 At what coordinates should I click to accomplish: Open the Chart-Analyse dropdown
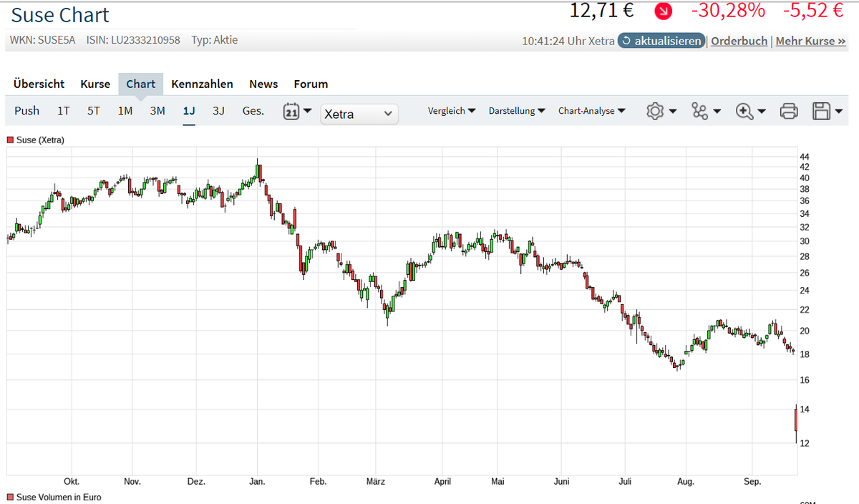pos(592,111)
